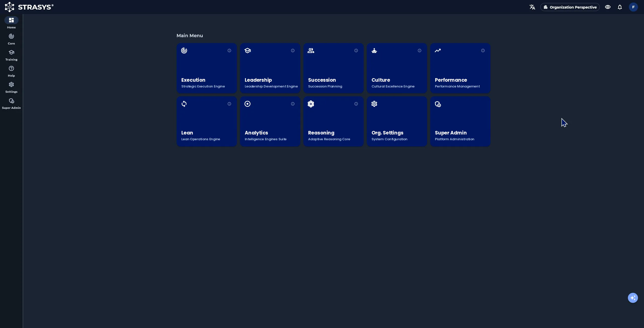644x328 pixels.
Task: Open the Execution card title
Action: point(193,80)
